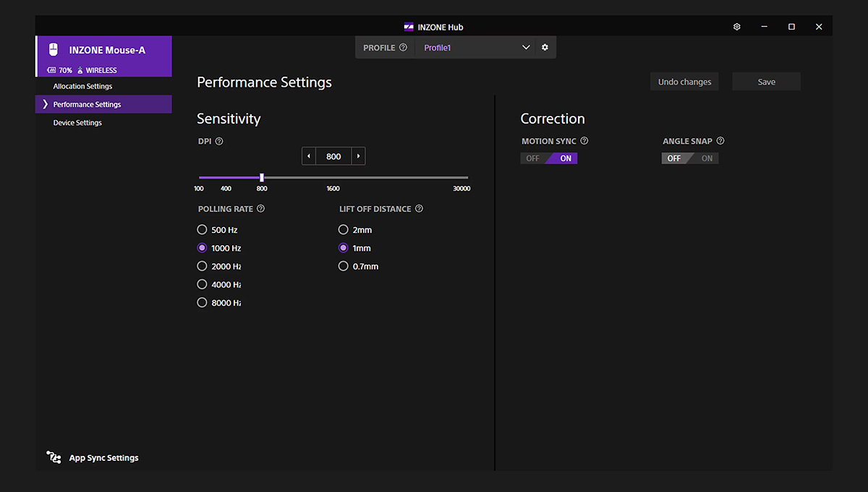Click the Sensitivity section heading

[229, 119]
